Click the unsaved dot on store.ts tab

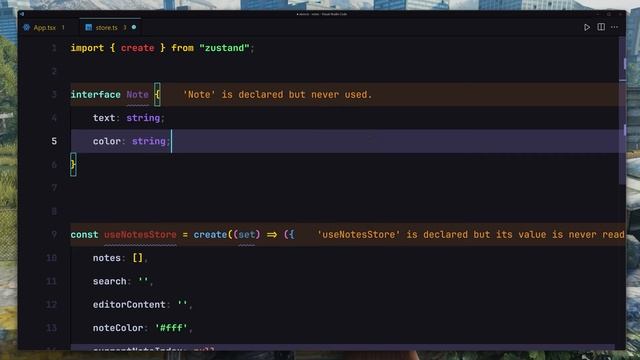(x=134, y=27)
